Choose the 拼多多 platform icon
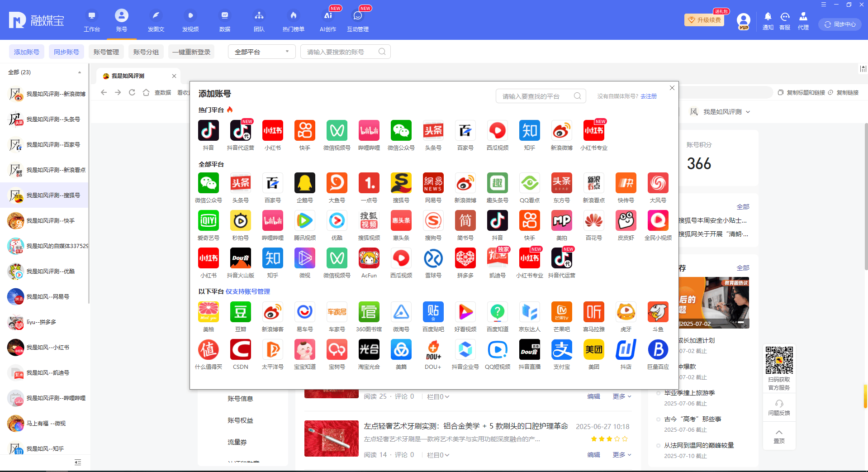The width and height of the screenshot is (868, 472). (465, 258)
